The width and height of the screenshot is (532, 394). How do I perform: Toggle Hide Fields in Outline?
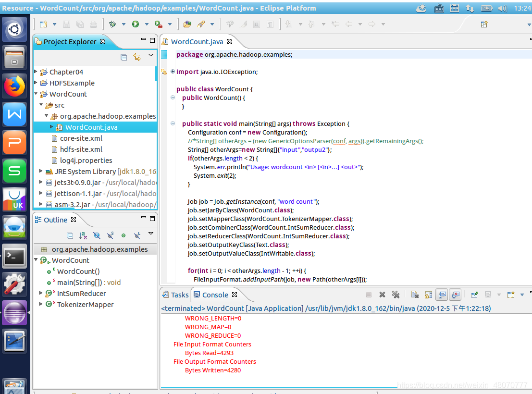pyautogui.click(x=97, y=235)
